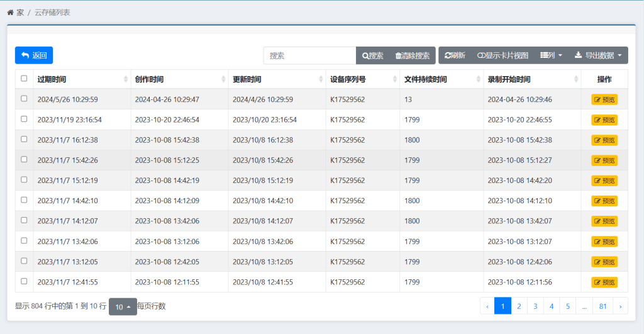Tick checkbox for row 2023/11/7 12:41:55
The width and height of the screenshot is (644, 334).
[24, 281]
